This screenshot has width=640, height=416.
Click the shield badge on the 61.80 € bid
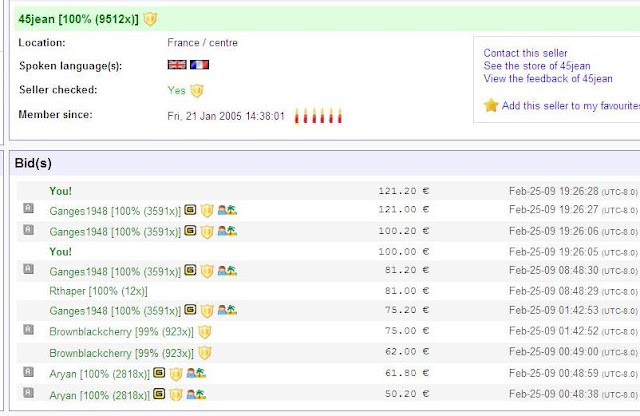click(x=176, y=374)
